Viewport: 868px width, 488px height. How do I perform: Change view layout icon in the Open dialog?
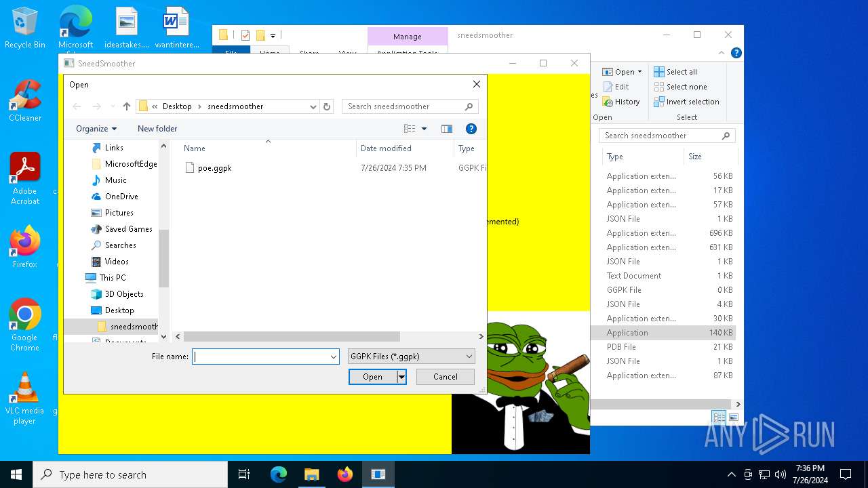pos(410,129)
